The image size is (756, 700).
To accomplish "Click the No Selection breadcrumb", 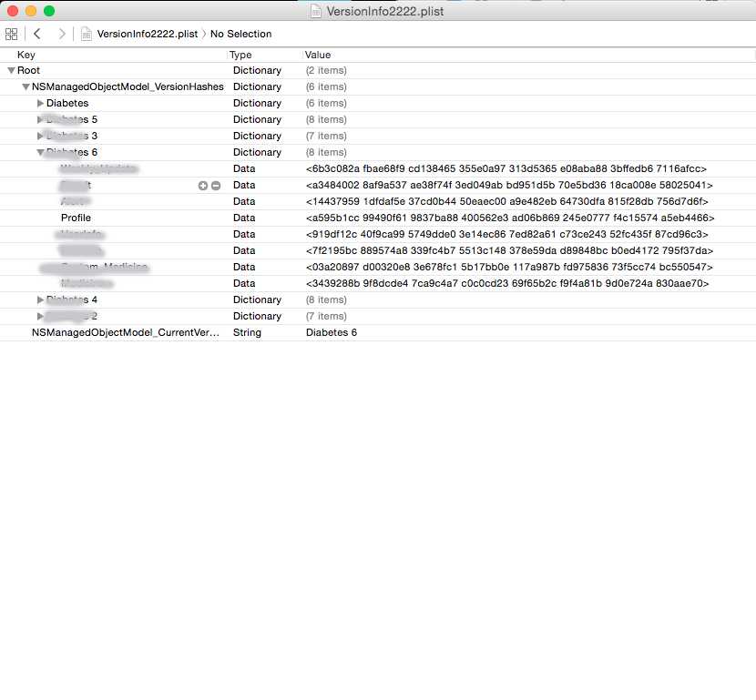I will pos(241,34).
